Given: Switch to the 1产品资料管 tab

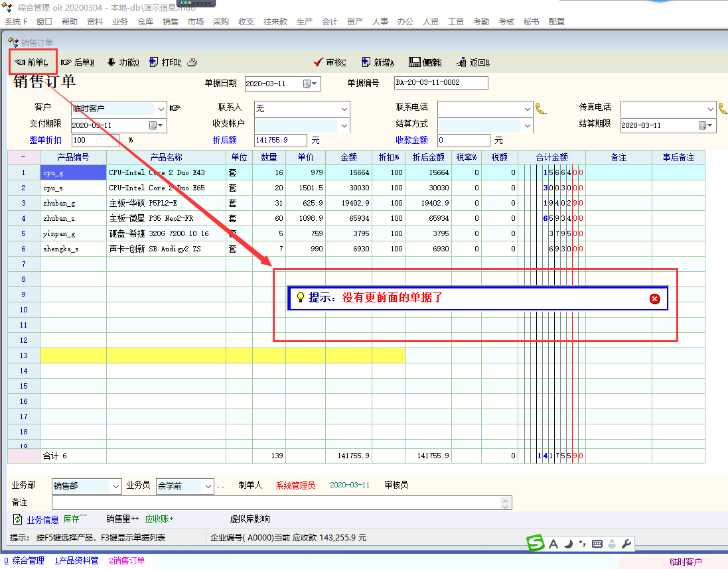Looking at the screenshot, I should 76,560.
